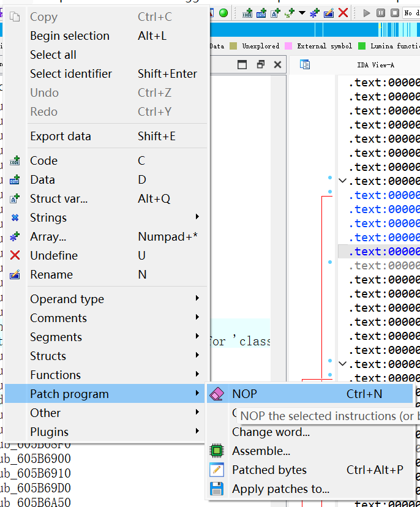Click the NOP eraser icon
Viewport: 420px width, 507px height.
pyautogui.click(x=217, y=394)
